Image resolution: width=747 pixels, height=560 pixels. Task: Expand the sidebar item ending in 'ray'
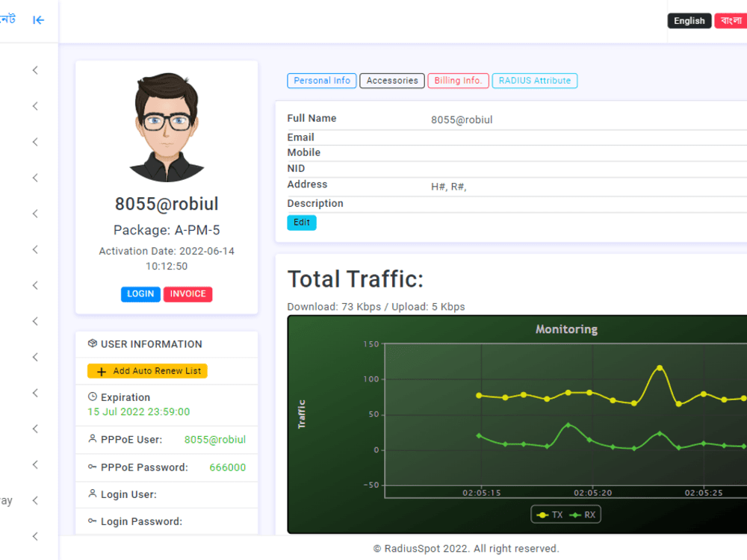tap(35, 500)
